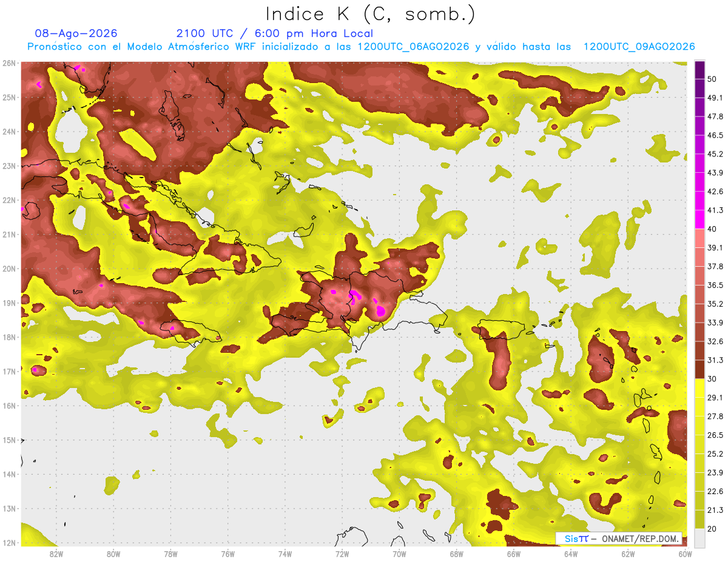
Task: Click the longitude label "64W"
Action: point(570,554)
